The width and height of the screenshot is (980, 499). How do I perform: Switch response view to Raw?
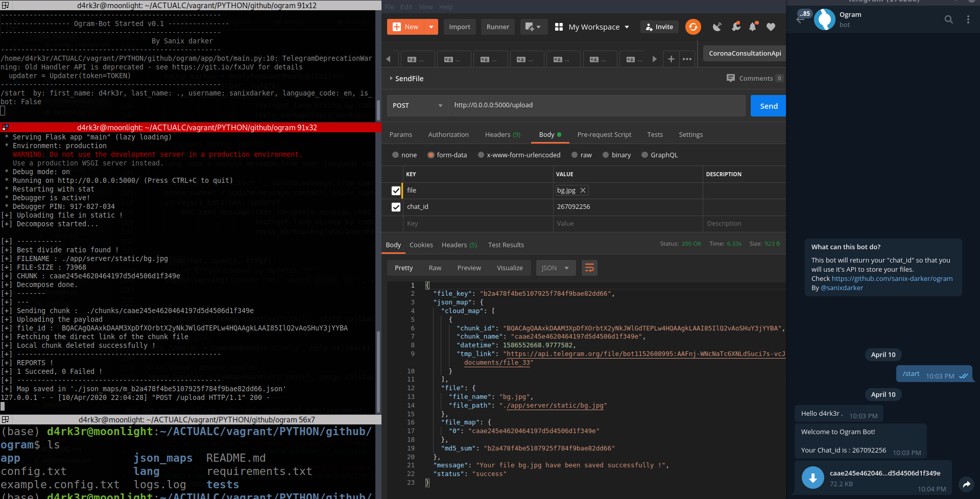click(435, 268)
